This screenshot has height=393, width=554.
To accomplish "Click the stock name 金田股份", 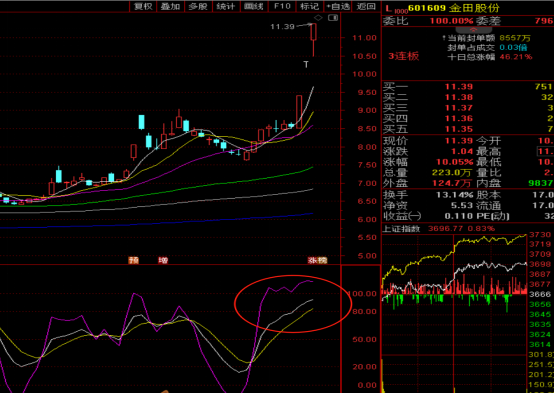I will (x=474, y=8).
